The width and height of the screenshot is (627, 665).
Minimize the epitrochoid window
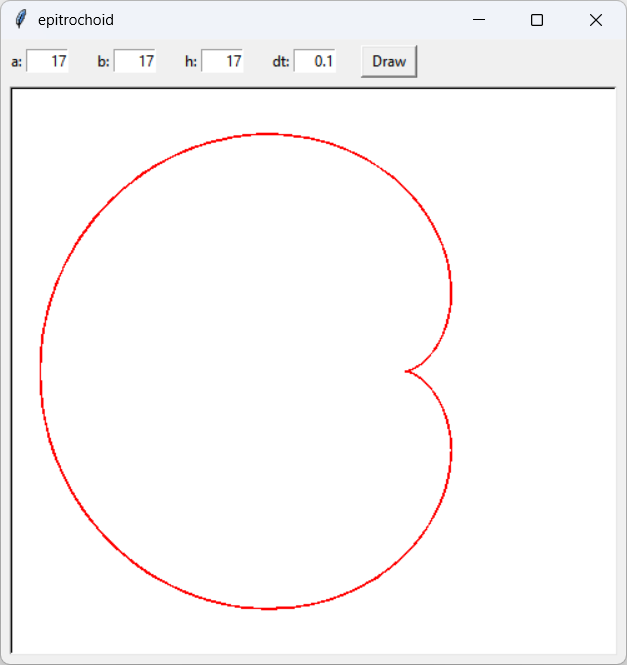[x=479, y=20]
